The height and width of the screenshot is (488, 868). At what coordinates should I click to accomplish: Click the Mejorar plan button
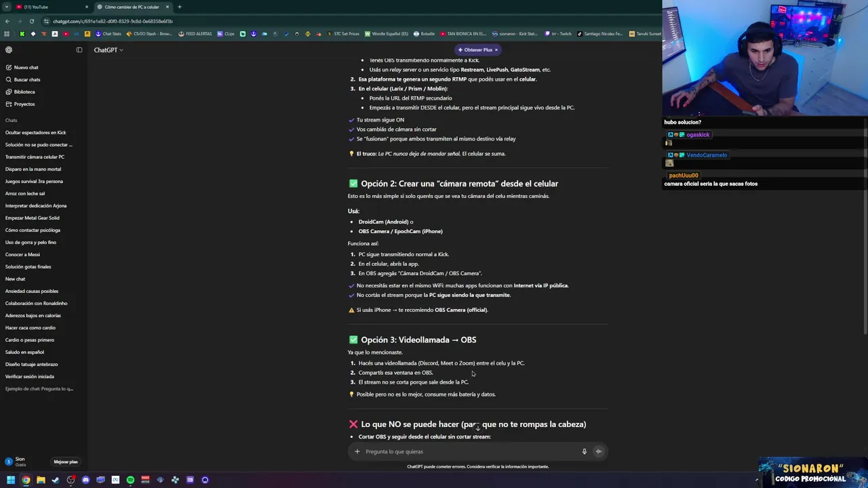tap(66, 462)
